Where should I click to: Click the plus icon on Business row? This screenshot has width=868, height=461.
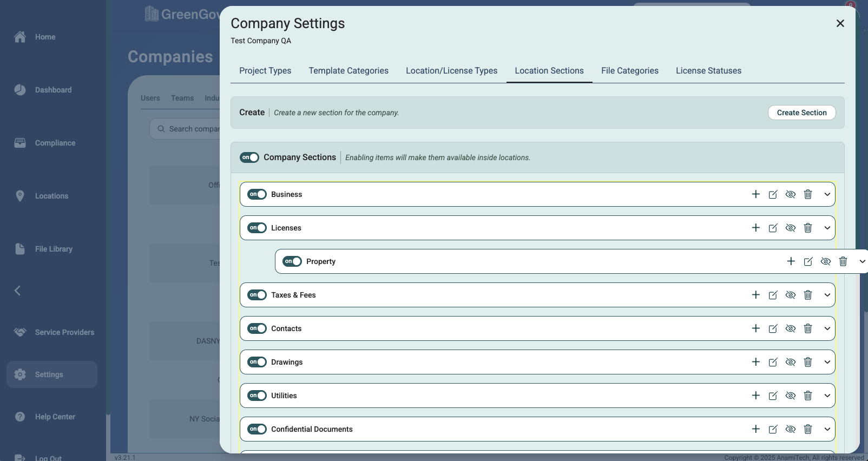[x=756, y=194]
